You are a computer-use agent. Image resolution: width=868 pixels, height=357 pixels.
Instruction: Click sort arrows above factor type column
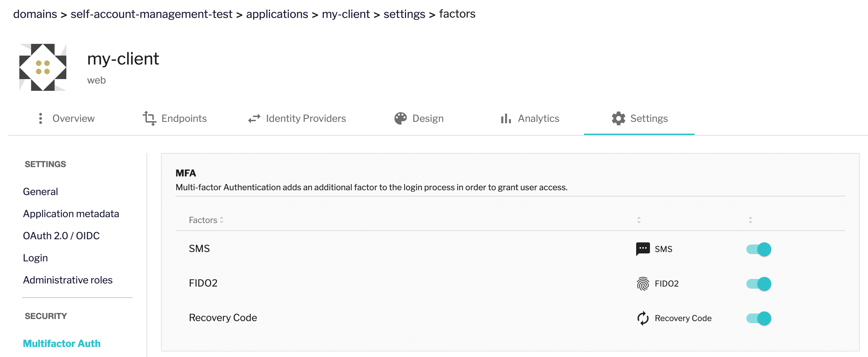click(639, 220)
